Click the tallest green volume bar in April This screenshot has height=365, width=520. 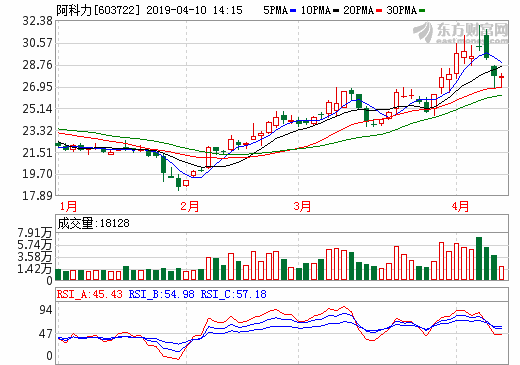click(x=479, y=258)
